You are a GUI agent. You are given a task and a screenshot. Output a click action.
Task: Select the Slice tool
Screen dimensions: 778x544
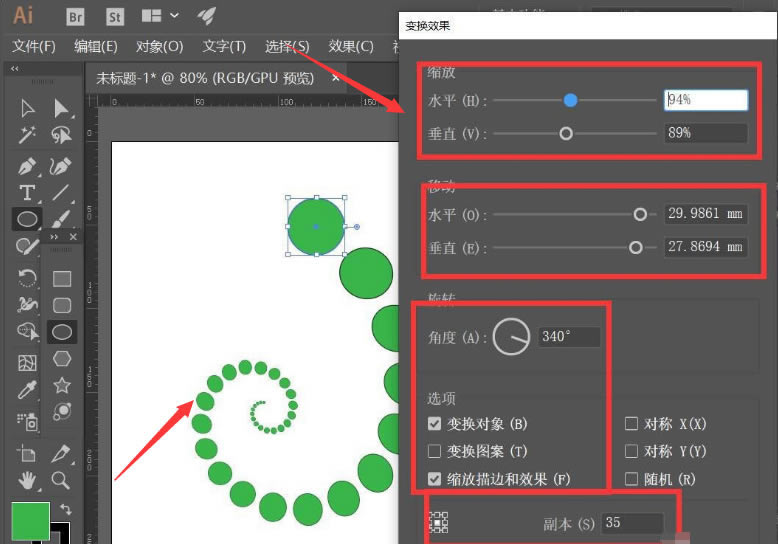[x=61, y=453]
